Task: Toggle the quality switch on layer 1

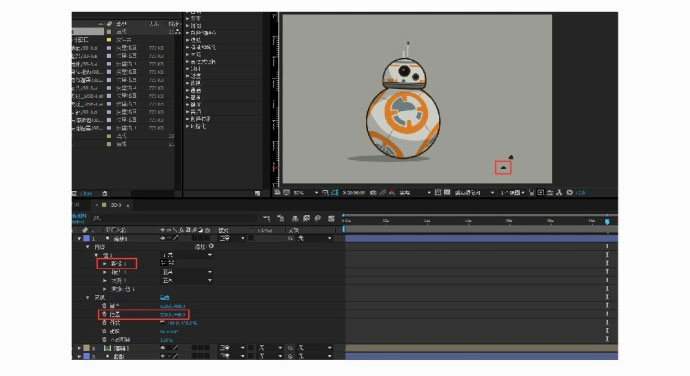Action: click(176, 238)
